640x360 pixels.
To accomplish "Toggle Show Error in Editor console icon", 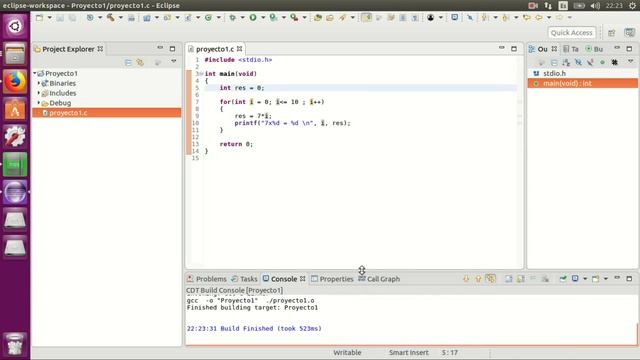I will (490, 279).
